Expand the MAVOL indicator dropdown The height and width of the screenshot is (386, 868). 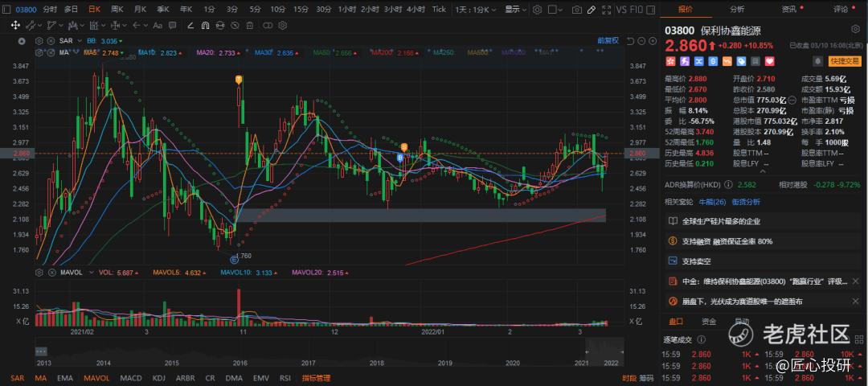coord(91,273)
